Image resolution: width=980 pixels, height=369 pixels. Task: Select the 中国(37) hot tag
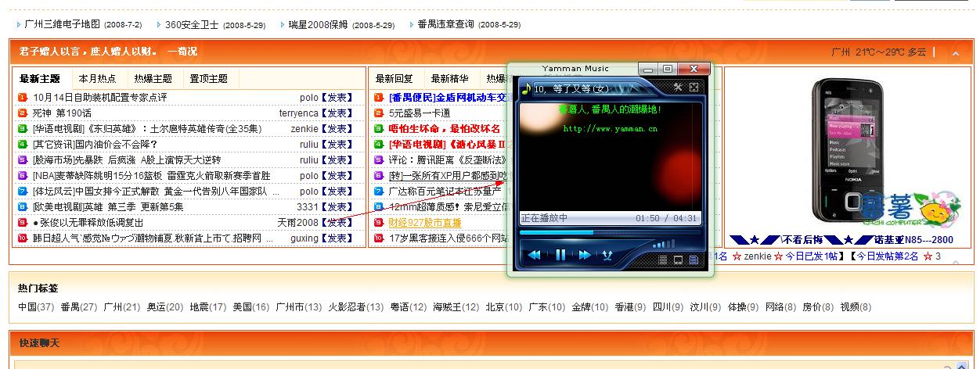(x=36, y=307)
